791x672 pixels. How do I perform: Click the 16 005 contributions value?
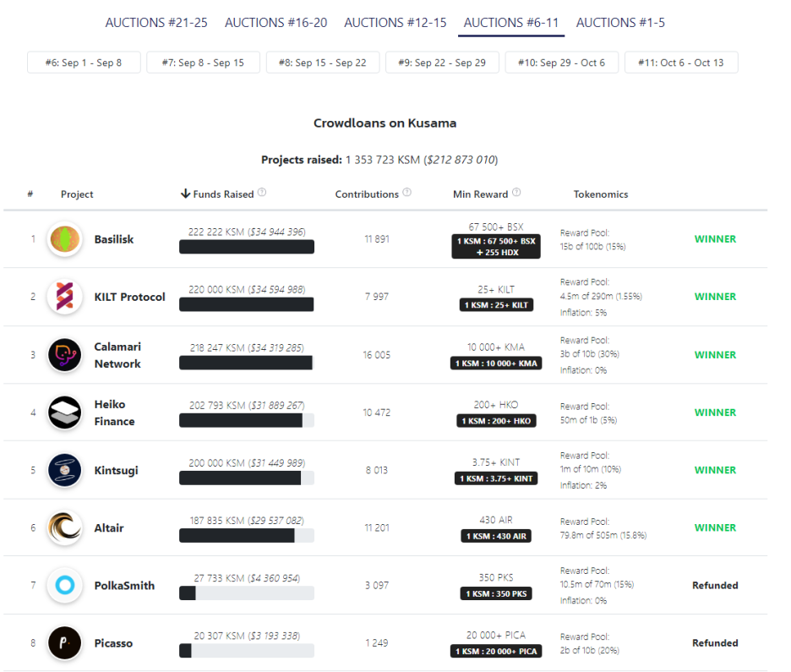(377, 355)
